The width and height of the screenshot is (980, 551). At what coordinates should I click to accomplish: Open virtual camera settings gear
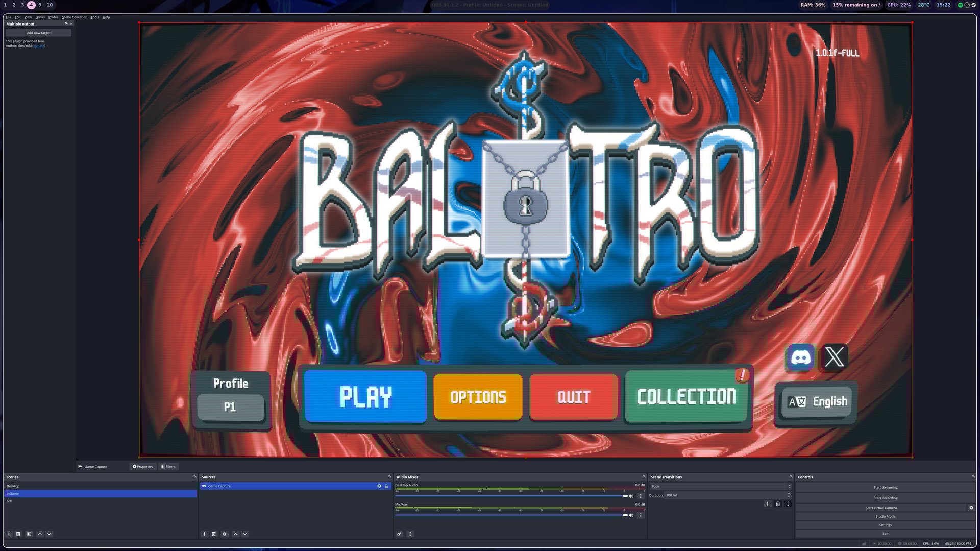point(971,508)
